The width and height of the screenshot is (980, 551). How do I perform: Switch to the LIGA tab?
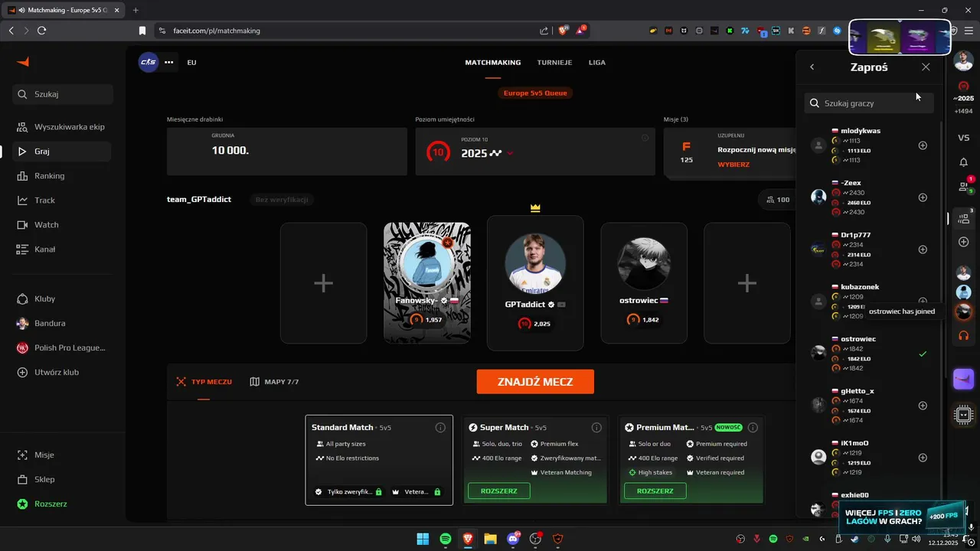click(597, 62)
